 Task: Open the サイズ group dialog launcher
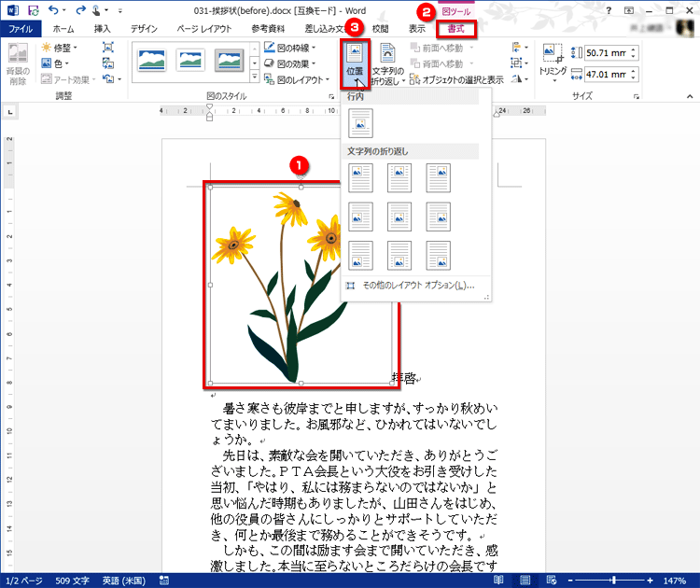pos(637,96)
